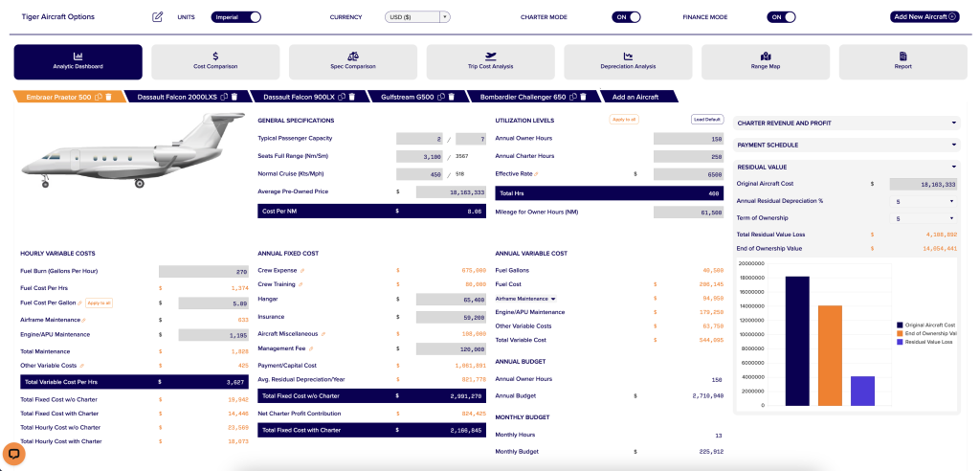The image size is (980, 471).
Task: Click the edit icon next to Fuel Cost Per Gallon
Action: [x=79, y=303]
